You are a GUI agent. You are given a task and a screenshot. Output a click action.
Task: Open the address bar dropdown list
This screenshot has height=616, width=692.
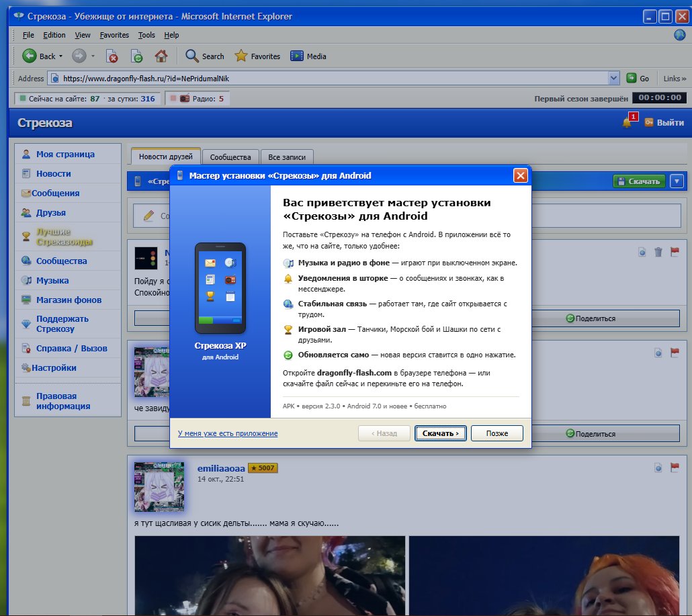(613, 79)
